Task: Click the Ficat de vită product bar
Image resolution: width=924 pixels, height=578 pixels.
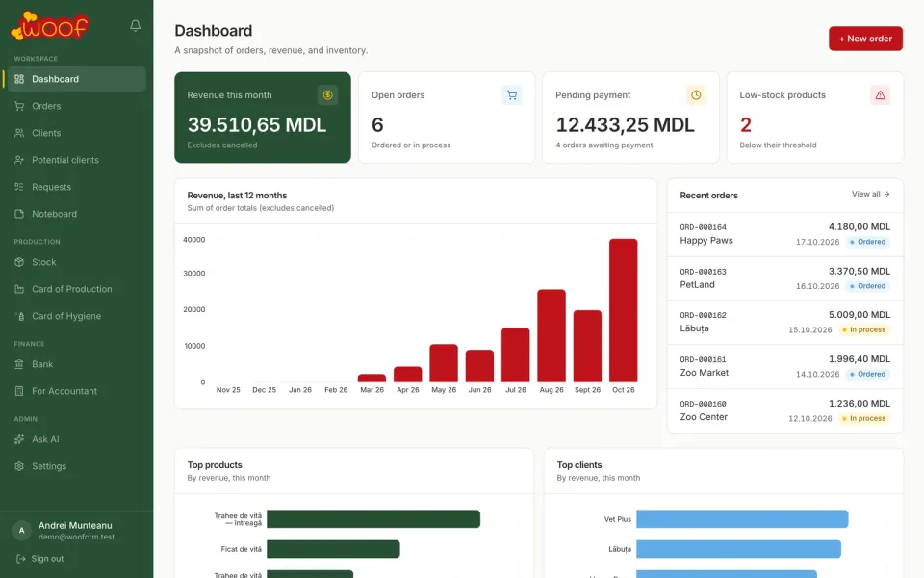Action: pos(334,549)
